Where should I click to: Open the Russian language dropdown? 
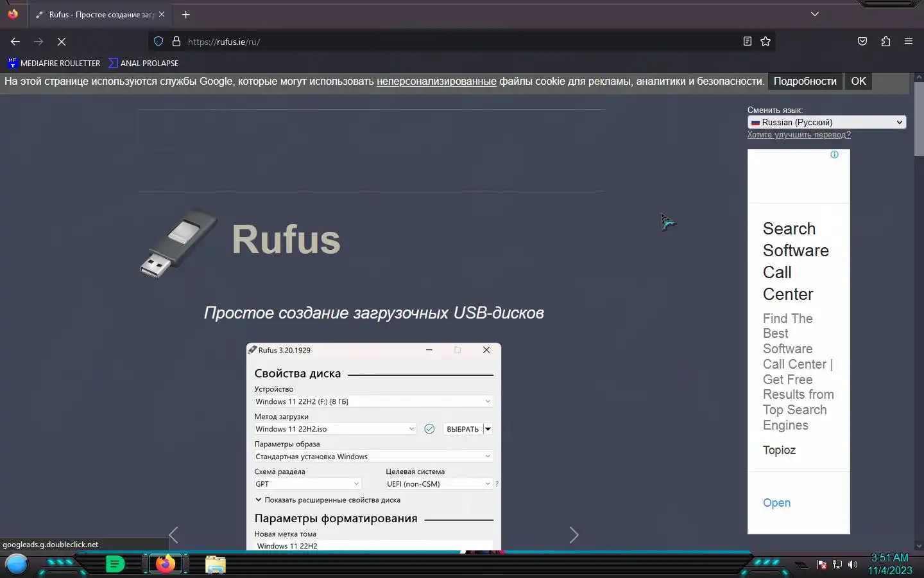pos(826,122)
